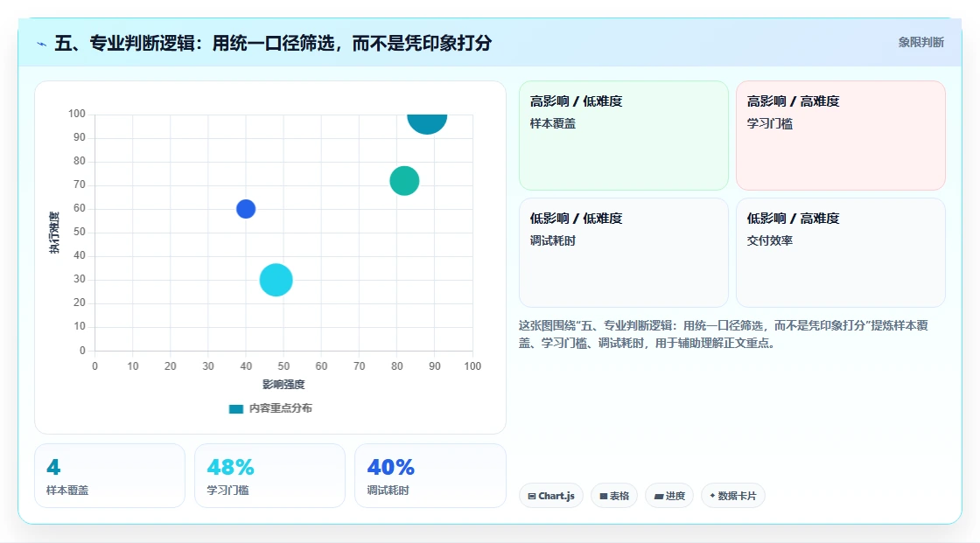Click the dark blue bubble at influence 40

pyautogui.click(x=246, y=209)
